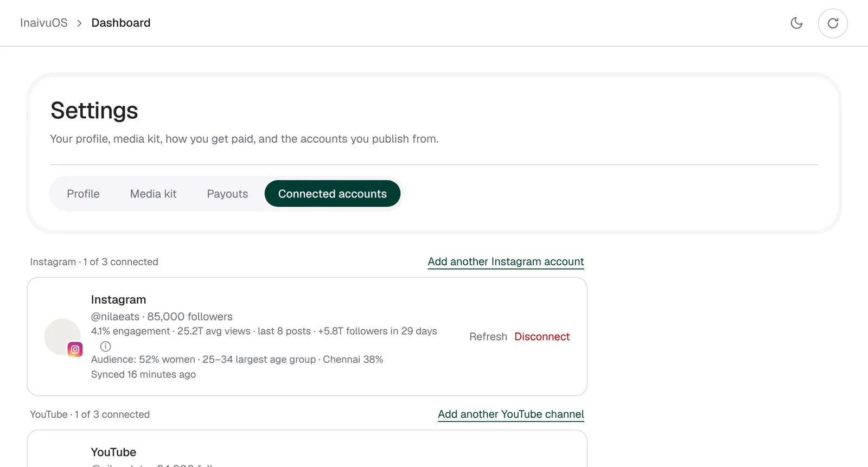
Task: Click Add another YouTube channel link
Action: (x=511, y=414)
